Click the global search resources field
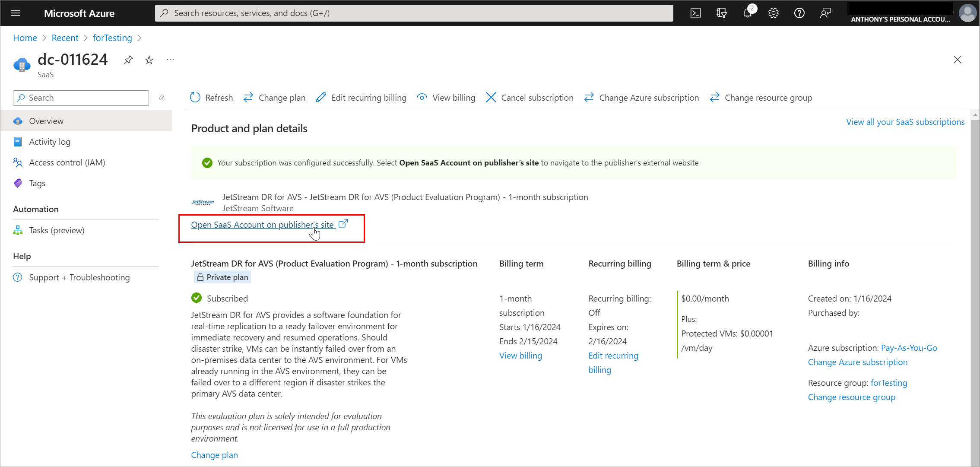Viewport: 980px width, 467px height. point(414,13)
